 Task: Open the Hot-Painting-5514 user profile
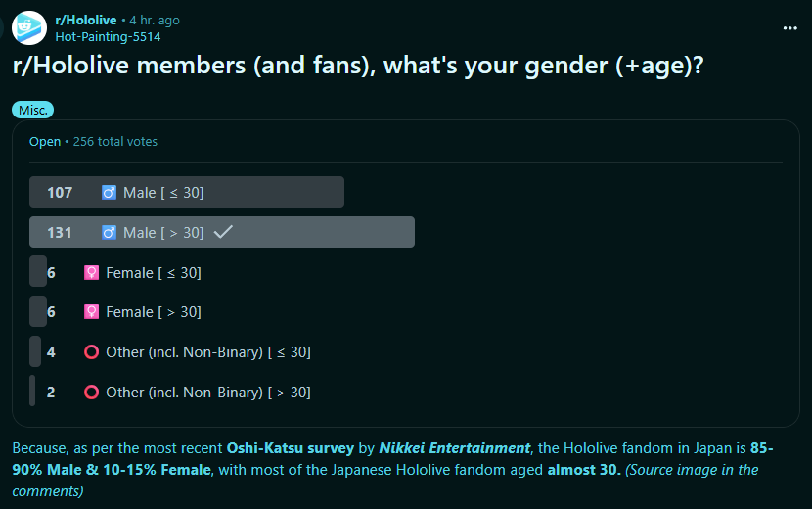coord(108,36)
